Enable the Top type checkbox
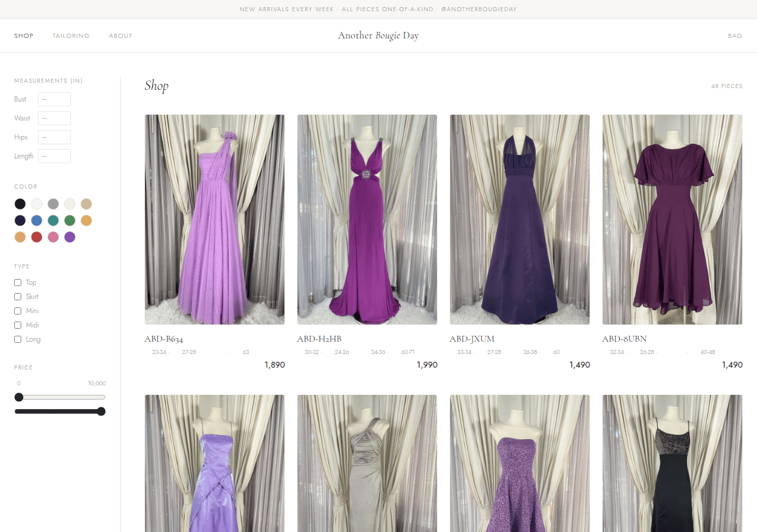Screen dimensions: 757x532 point(18,283)
